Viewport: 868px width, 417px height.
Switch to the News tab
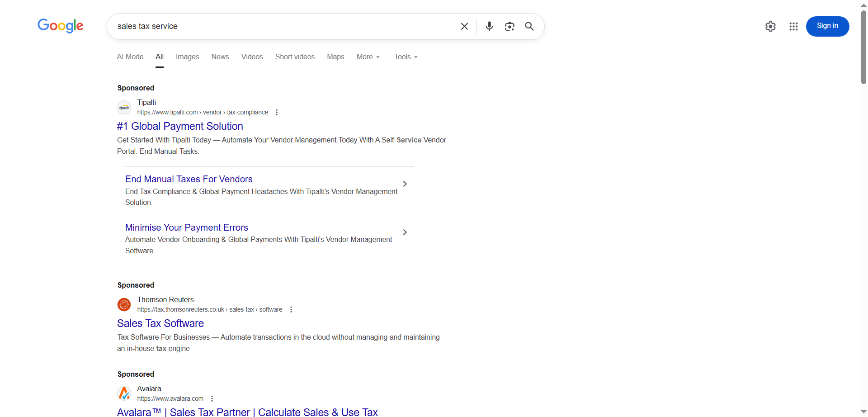pos(220,57)
